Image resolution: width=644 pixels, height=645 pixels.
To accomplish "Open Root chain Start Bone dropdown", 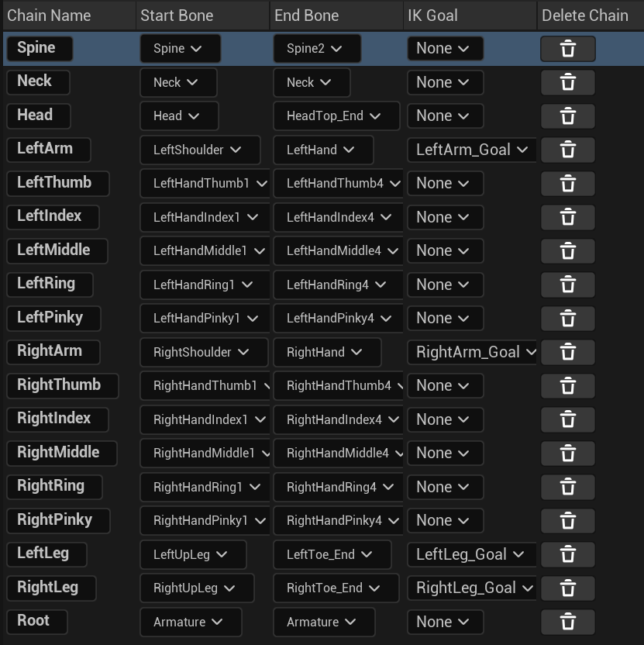I will tap(191, 622).
